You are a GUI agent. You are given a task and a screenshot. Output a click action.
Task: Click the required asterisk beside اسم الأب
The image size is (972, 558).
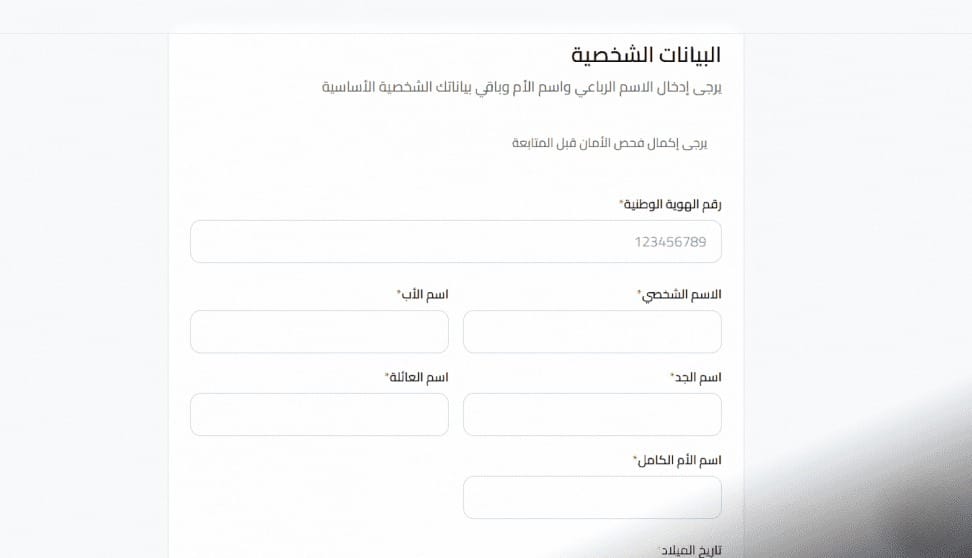[399, 294]
